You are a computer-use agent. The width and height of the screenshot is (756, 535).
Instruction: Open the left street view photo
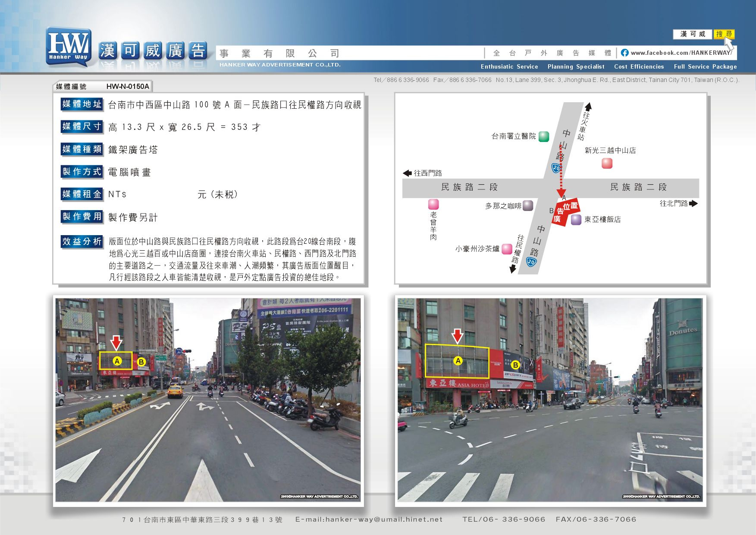pos(208,400)
